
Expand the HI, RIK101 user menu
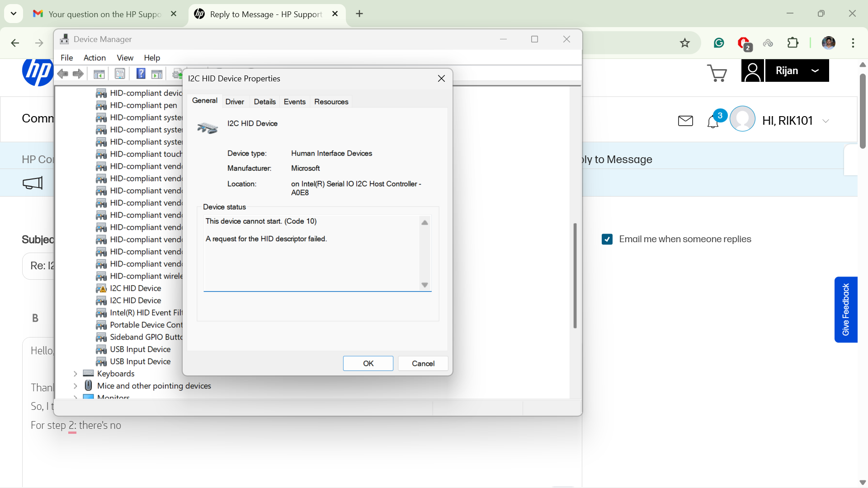point(826,121)
